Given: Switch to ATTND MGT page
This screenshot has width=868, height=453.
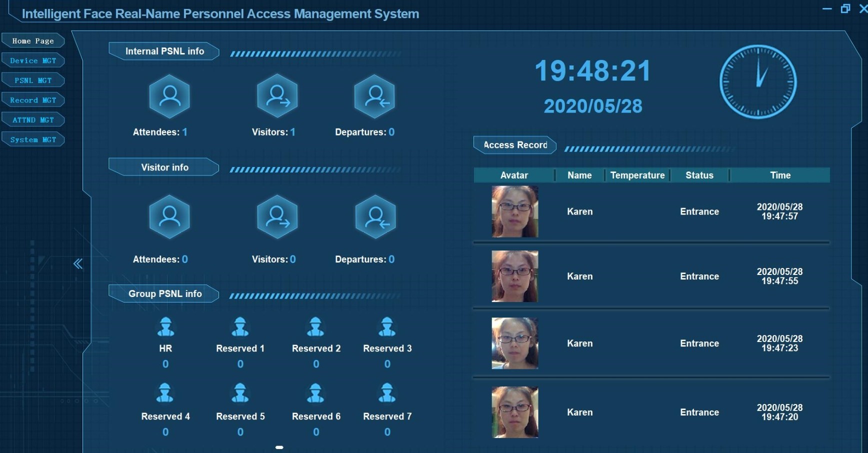Looking at the screenshot, I should coord(33,120).
